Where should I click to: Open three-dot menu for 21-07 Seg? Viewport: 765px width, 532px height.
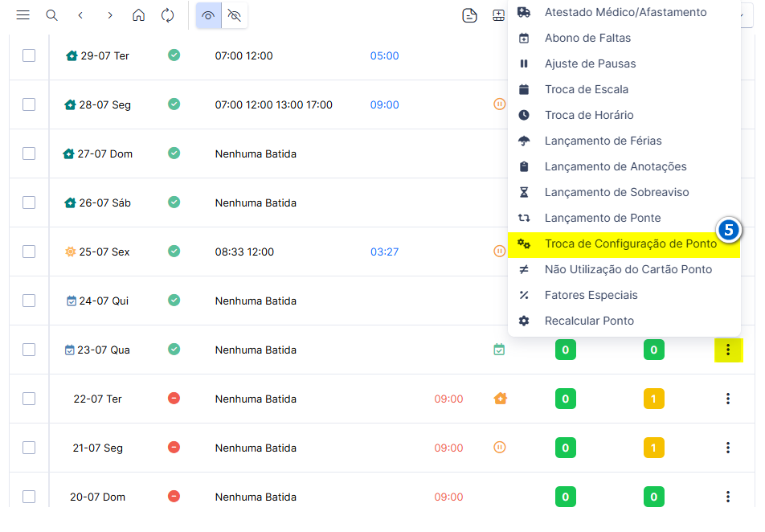(x=728, y=448)
